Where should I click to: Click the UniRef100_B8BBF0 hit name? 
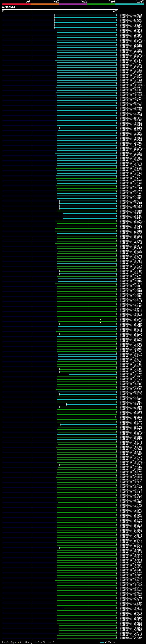(131, 527)
